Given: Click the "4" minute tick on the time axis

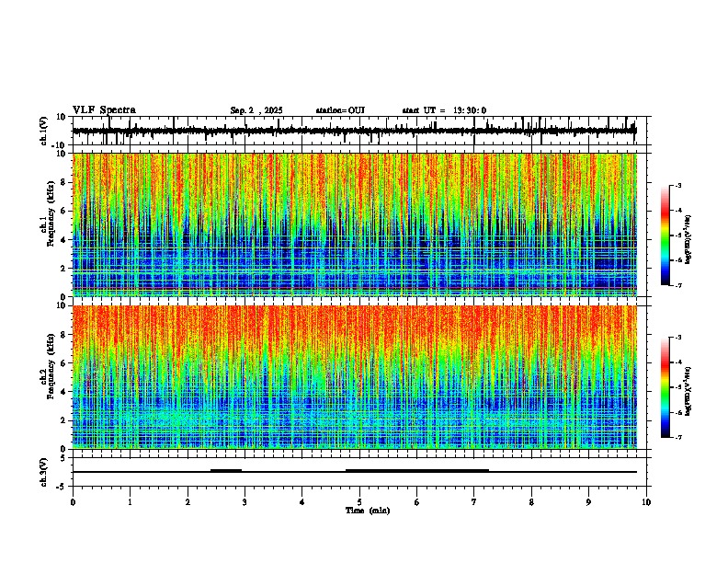Looking at the screenshot, I should [x=302, y=502].
